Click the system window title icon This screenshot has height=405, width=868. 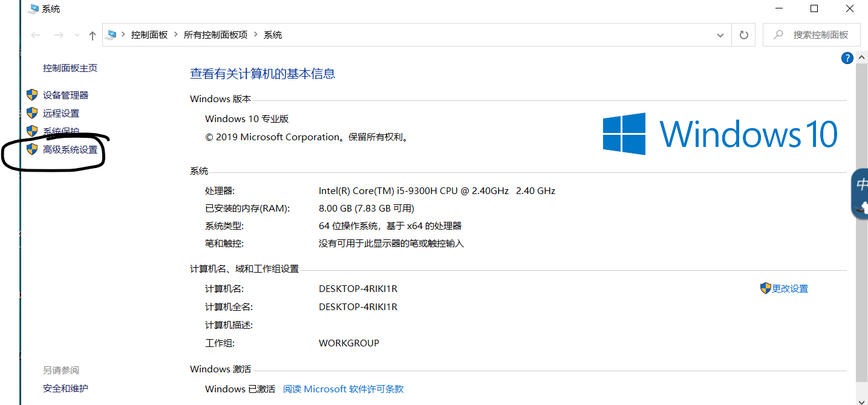(34, 8)
